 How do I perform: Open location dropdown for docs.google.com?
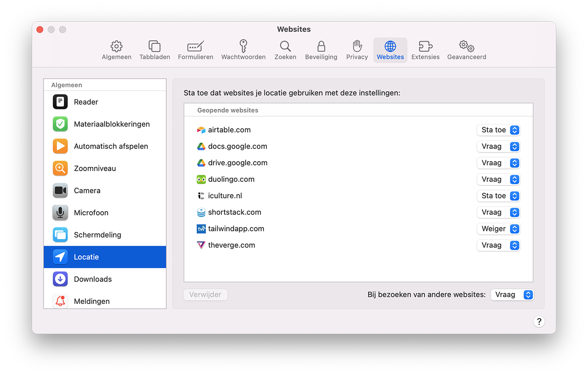tap(498, 146)
